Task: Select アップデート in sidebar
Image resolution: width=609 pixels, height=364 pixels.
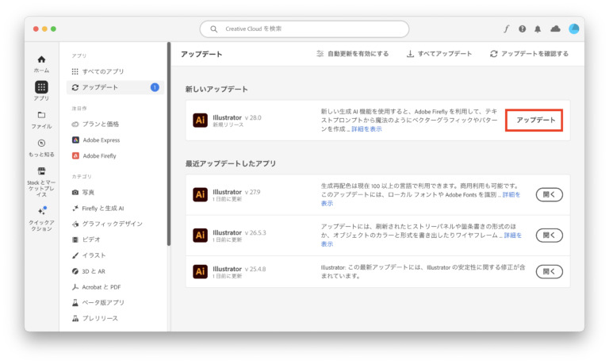Action: (x=115, y=87)
